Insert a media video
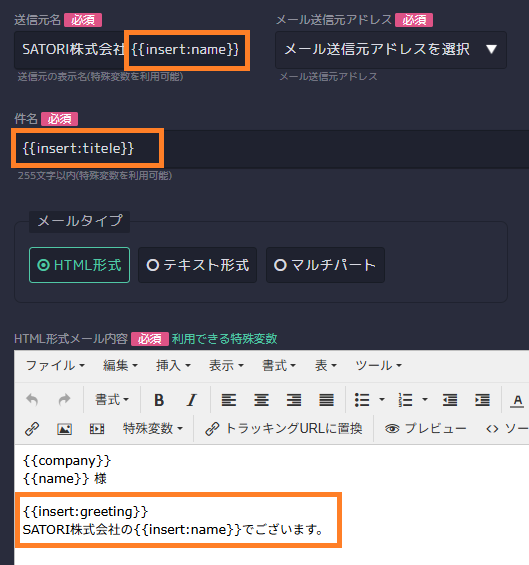Image resolution: width=529 pixels, height=565 pixels. [x=97, y=429]
